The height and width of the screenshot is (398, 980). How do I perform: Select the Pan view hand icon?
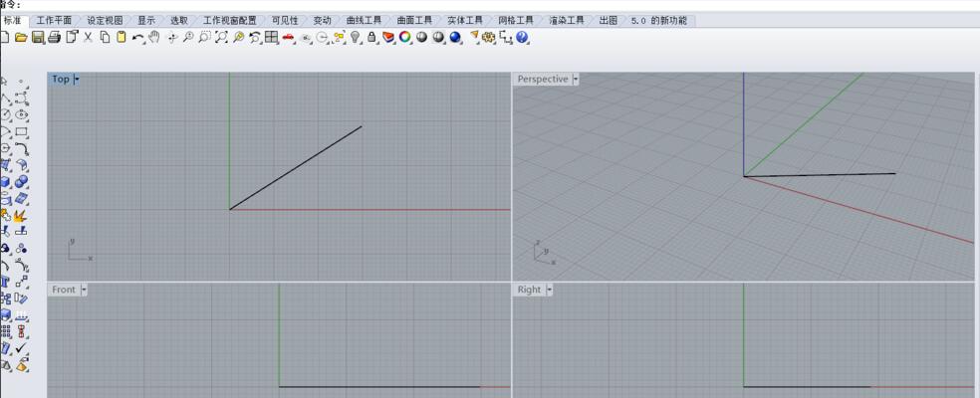click(x=153, y=38)
